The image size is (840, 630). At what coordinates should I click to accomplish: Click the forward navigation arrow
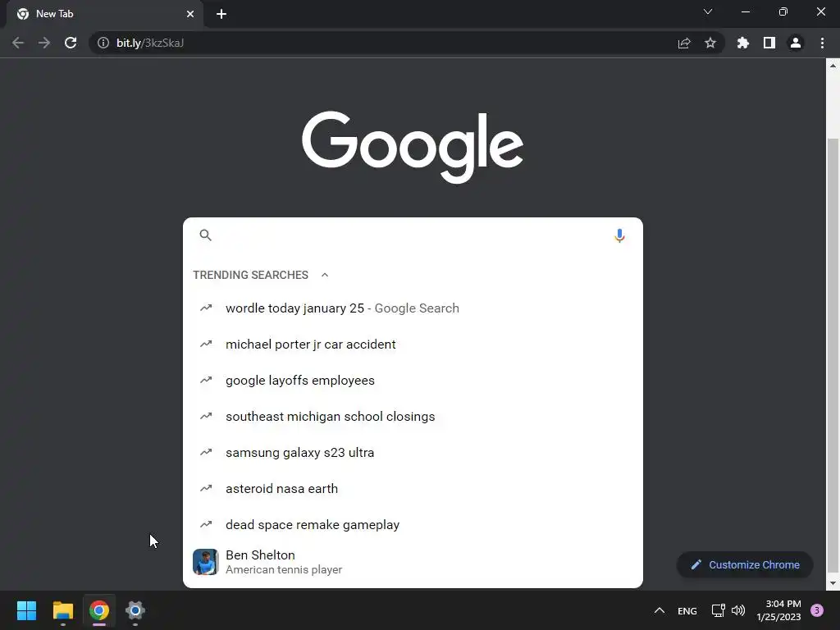[44, 43]
